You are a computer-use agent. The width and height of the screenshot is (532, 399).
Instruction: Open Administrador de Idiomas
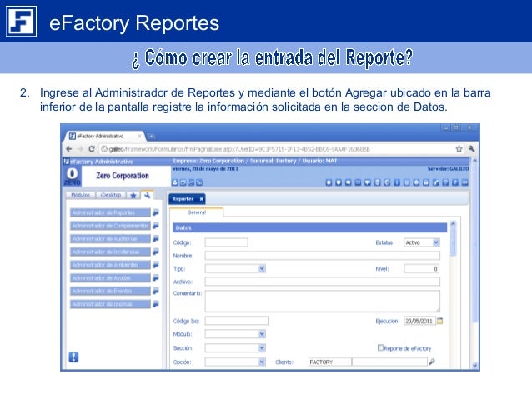(110, 304)
